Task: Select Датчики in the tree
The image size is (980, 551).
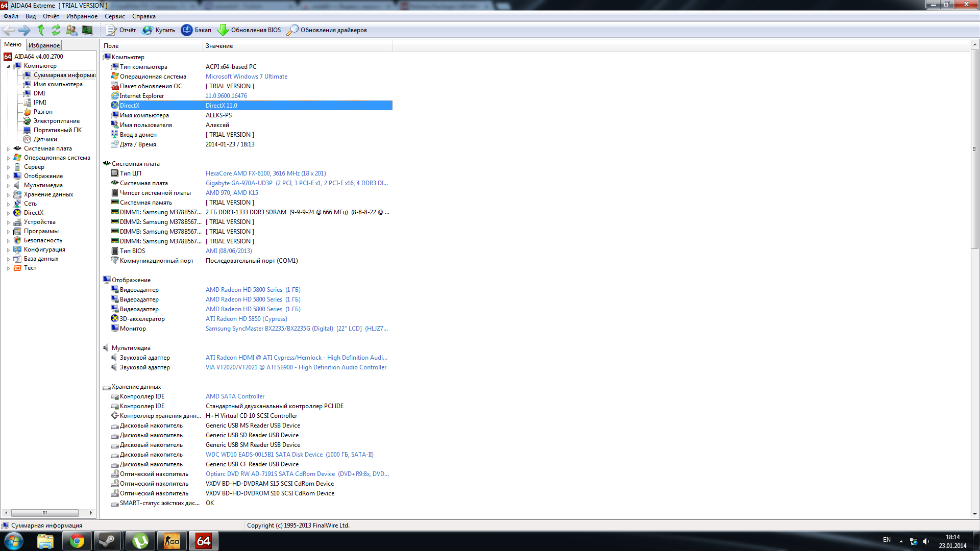Action: [45, 139]
